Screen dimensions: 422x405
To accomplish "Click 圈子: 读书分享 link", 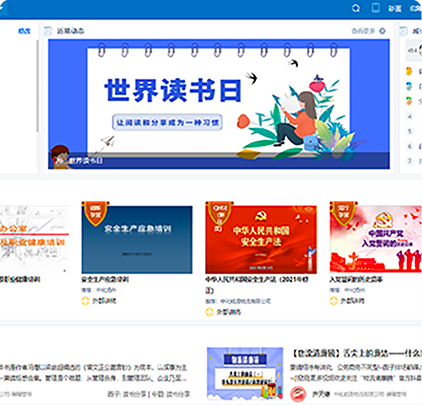I will 127,394.
